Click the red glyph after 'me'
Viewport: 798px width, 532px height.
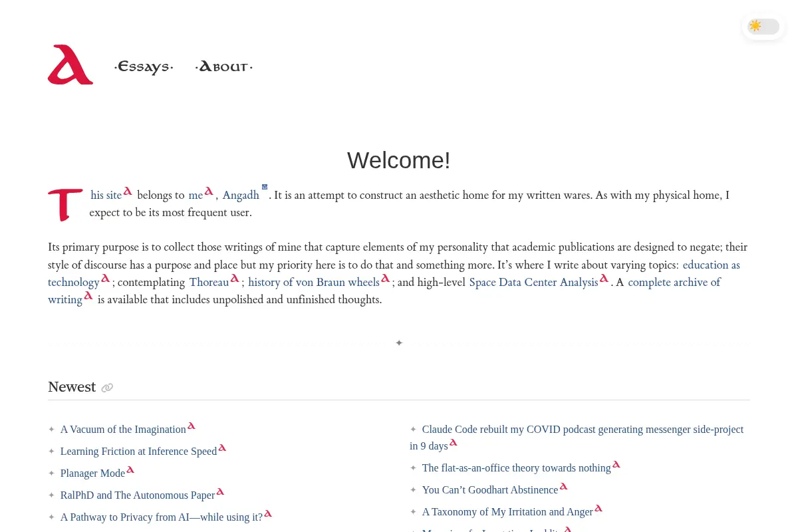pyautogui.click(x=209, y=192)
